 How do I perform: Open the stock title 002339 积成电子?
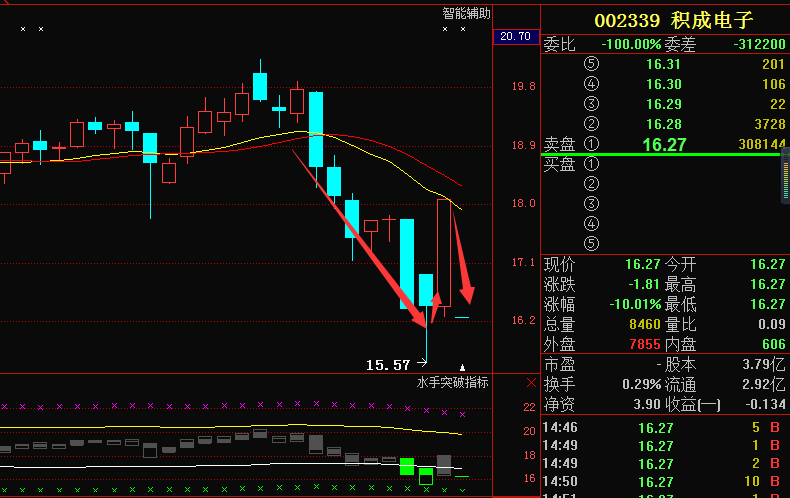673,20
